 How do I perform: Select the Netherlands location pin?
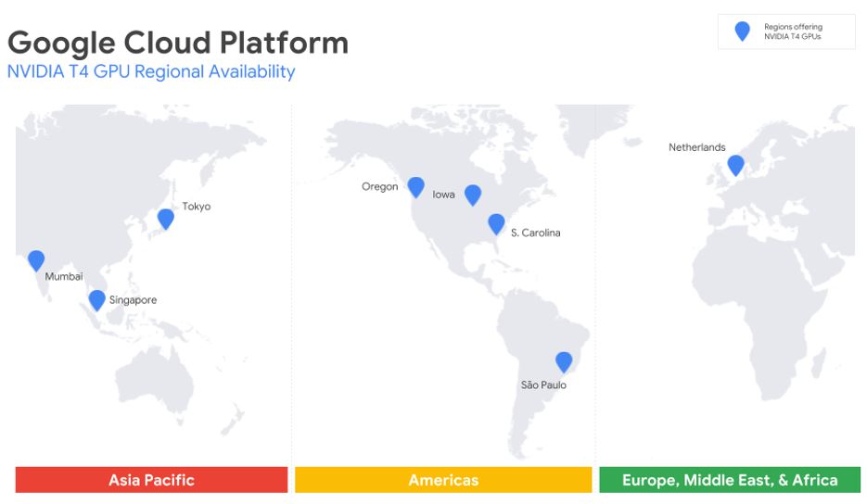click(735, 165)
